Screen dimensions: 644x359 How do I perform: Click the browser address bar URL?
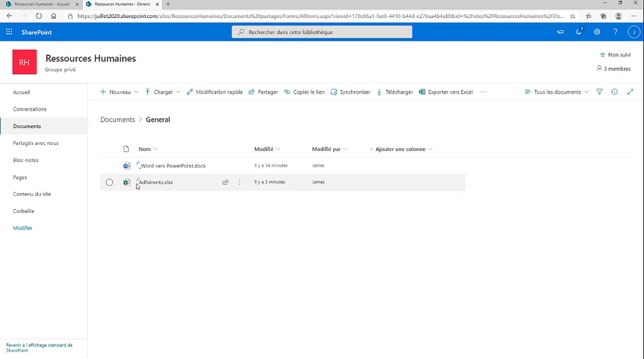(x=320, y=16)
